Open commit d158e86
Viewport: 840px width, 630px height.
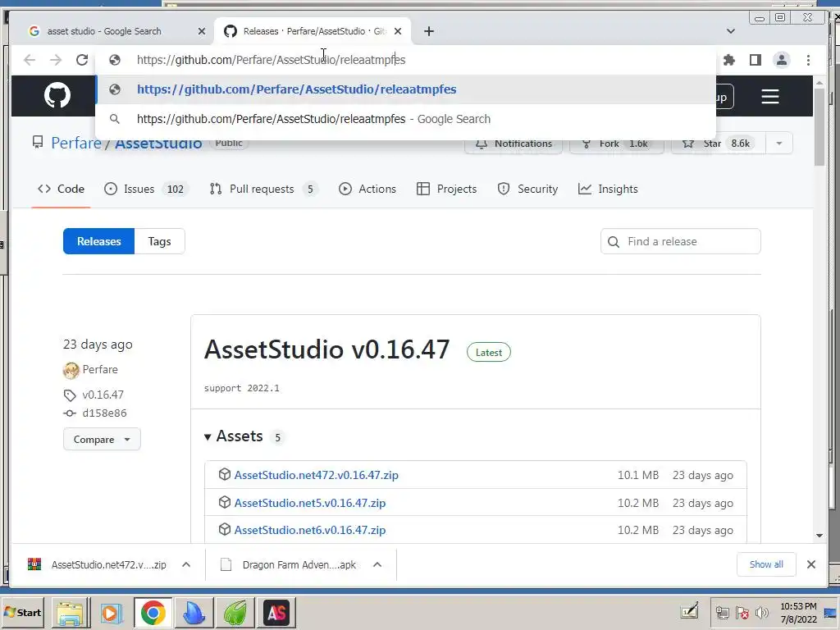[x=104, y=413]
